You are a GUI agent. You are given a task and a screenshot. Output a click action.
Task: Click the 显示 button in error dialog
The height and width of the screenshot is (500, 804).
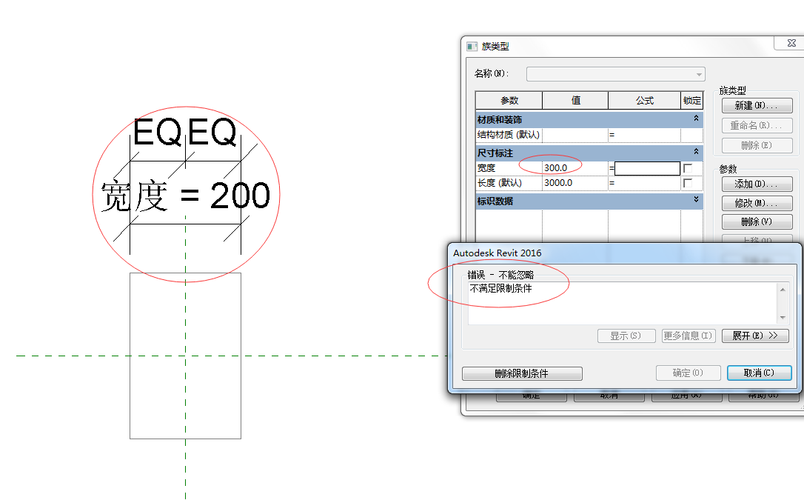626,336
